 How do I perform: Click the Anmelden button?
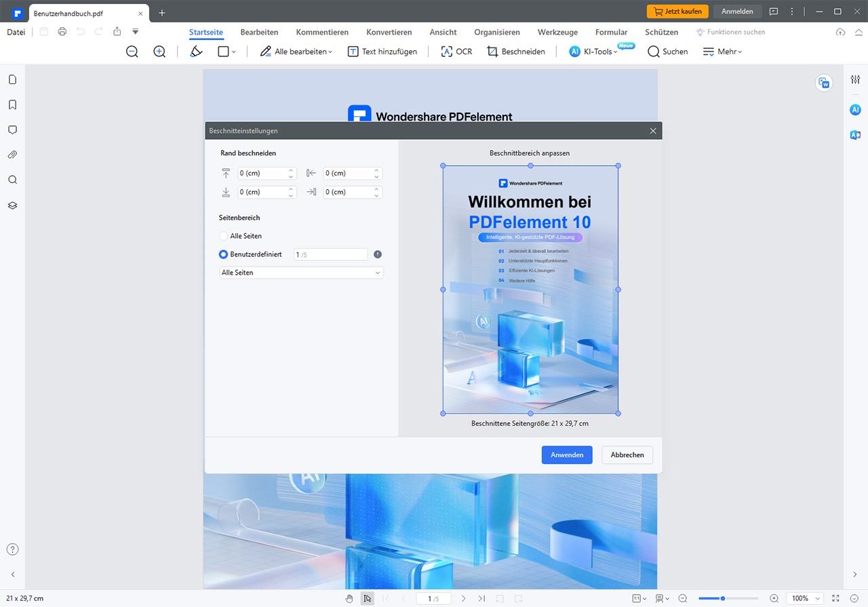coord(737,12)
